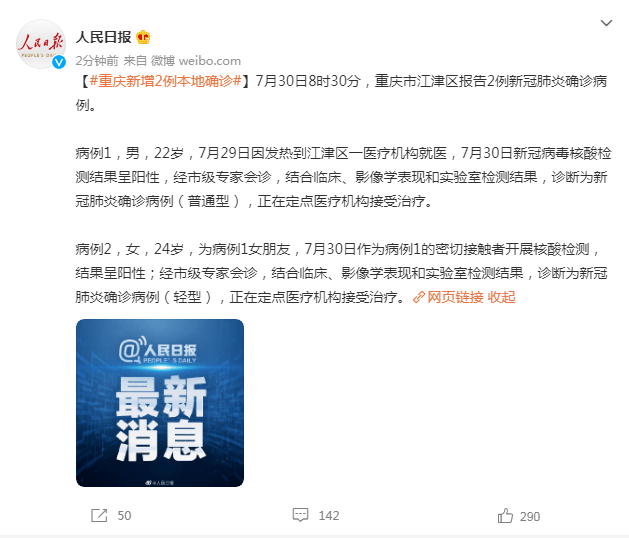Open comments with the speech bubble icon
The width and height of the screenshot is (629, 538).
point(300,515)
